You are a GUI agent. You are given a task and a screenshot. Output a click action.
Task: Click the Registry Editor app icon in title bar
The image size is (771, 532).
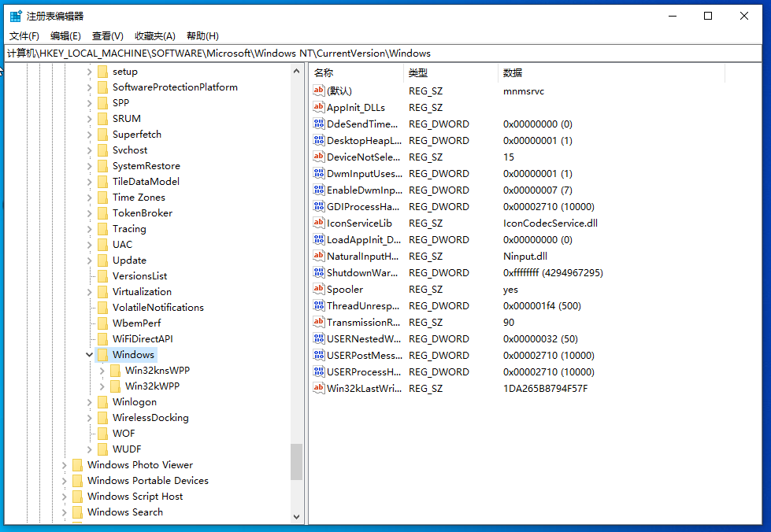(16, 17)
